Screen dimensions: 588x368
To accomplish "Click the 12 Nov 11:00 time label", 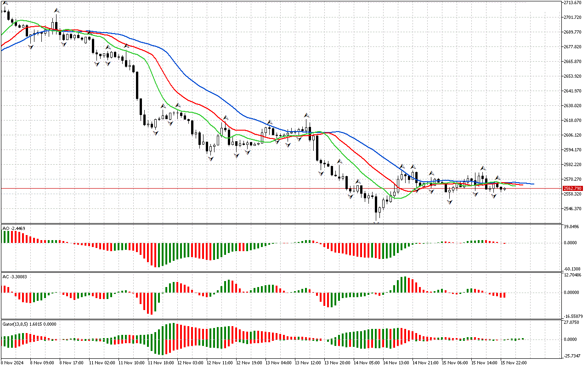I will pyautogui.click(x=219, y=363).
